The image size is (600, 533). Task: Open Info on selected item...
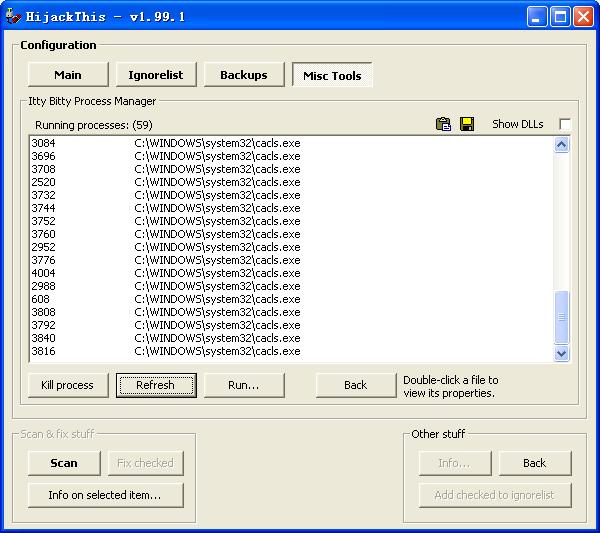click(x=106, y=495)
